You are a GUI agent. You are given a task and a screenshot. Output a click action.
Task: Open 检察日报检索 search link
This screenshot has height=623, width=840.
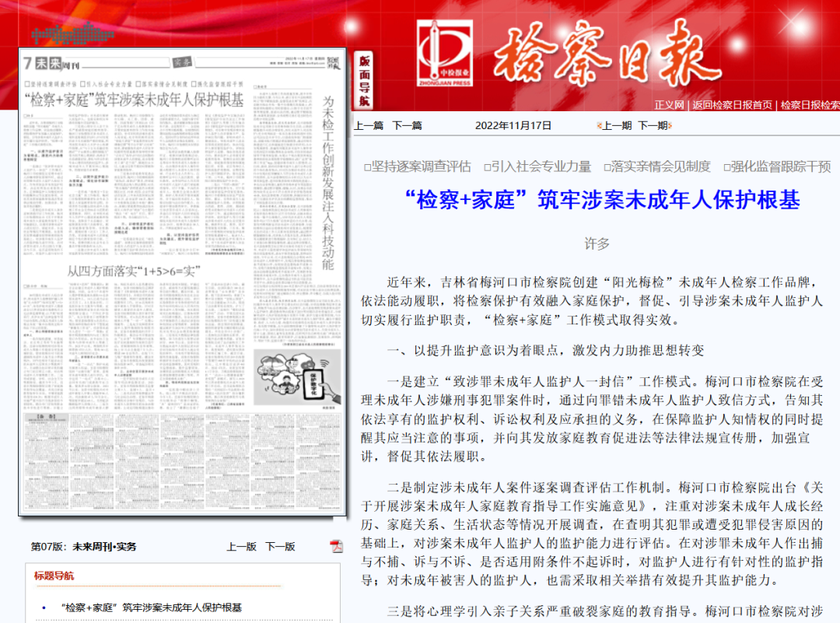(809, 105)
